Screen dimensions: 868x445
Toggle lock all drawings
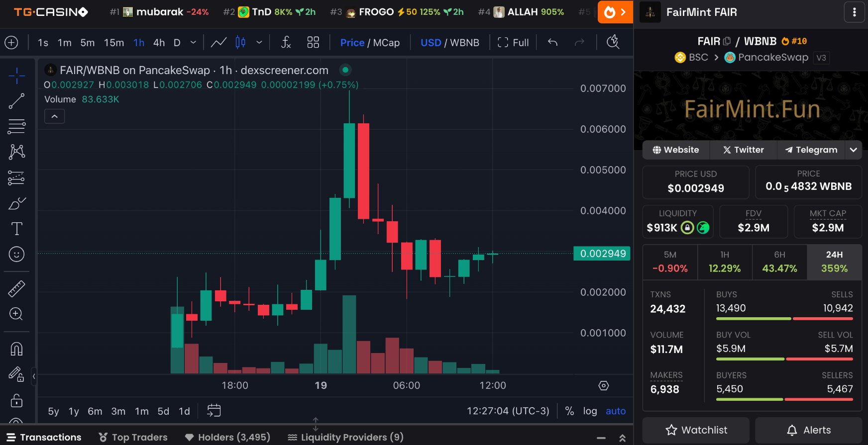(16, 400)
